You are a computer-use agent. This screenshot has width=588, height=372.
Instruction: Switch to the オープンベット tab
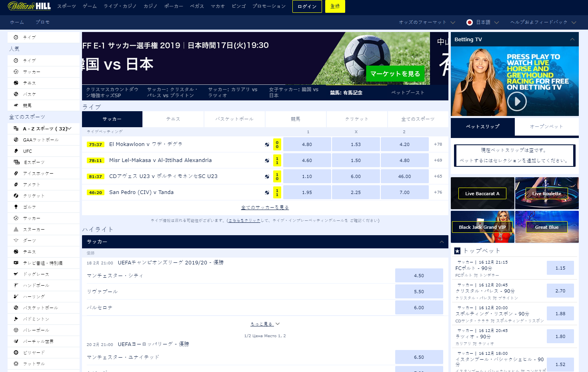[x=546, y=126]
